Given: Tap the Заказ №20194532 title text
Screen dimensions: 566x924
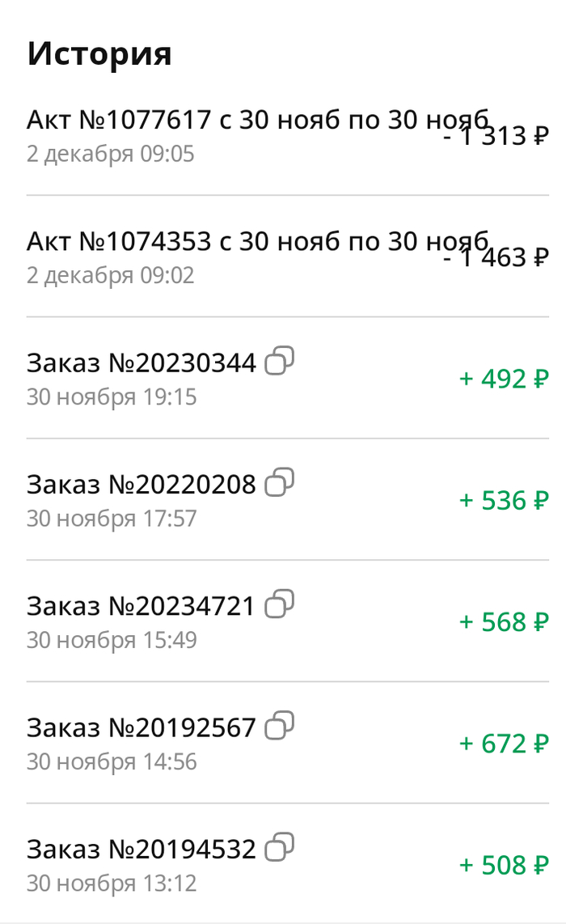Looking at the screenshot, I should (x=141, y=849).
